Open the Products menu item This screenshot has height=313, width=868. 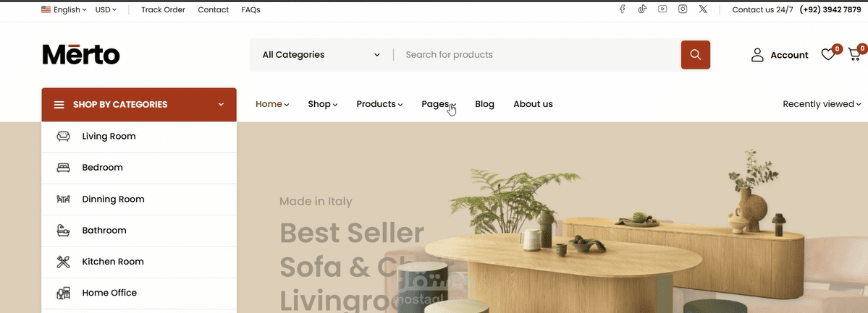tap(380, 104)
